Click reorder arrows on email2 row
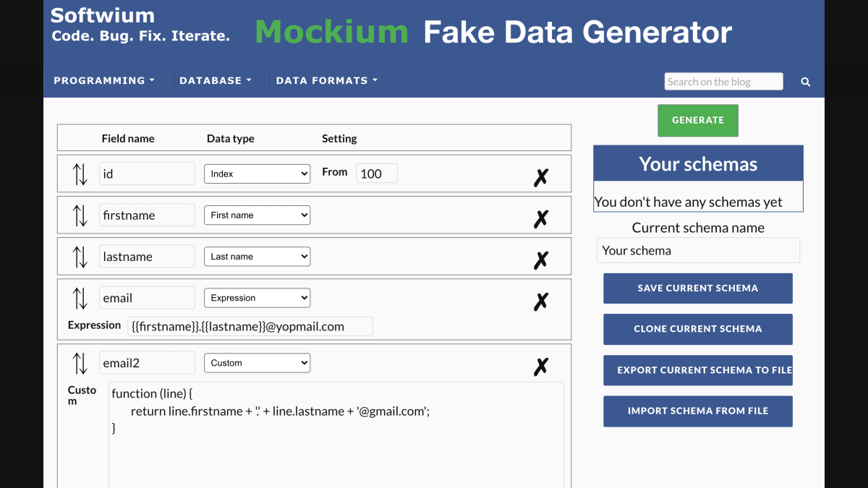The image size is (868, 488). [80, 363]
